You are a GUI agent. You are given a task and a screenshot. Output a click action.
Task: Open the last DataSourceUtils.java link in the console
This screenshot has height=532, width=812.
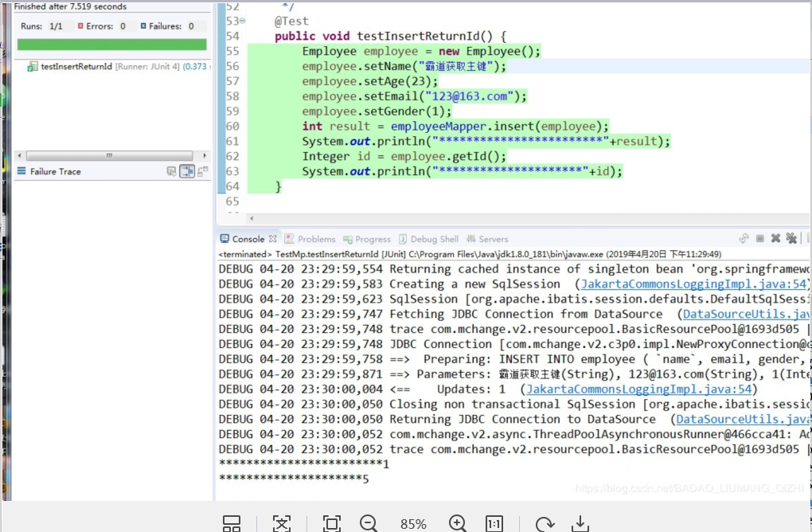(x=743, y=419)
